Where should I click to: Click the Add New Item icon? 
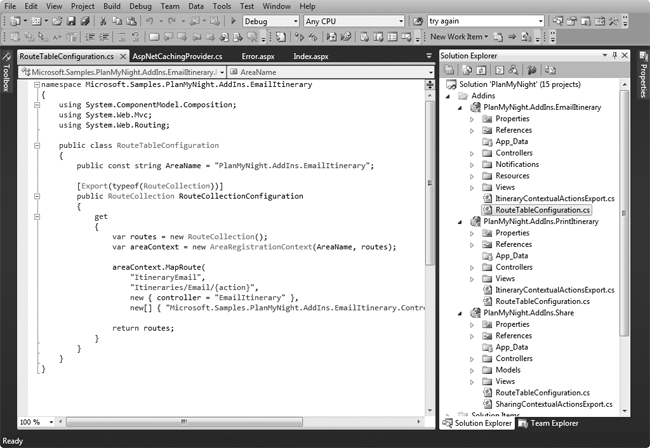[x=36, y=21]
